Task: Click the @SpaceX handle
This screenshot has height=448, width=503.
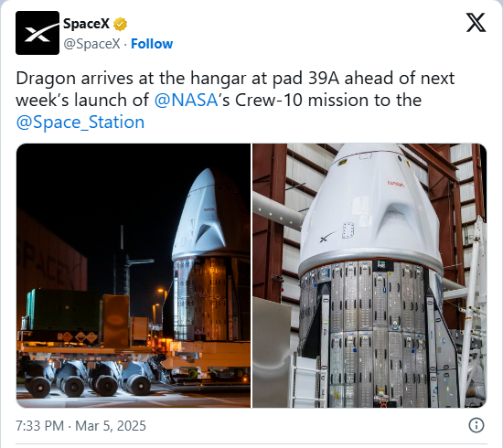Action: click(91, 44)
